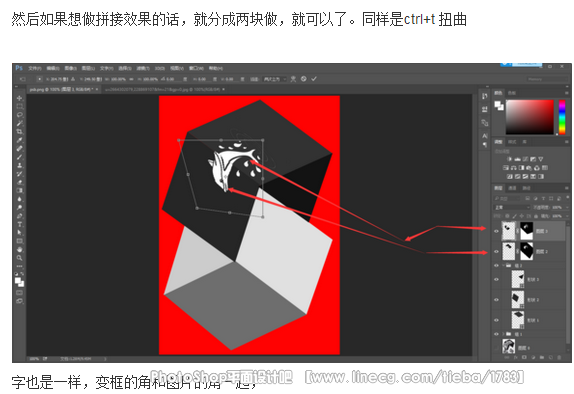This screenshot has width=574, height=394.
Task: Select the Lasso tool
Action: (19, 115)
